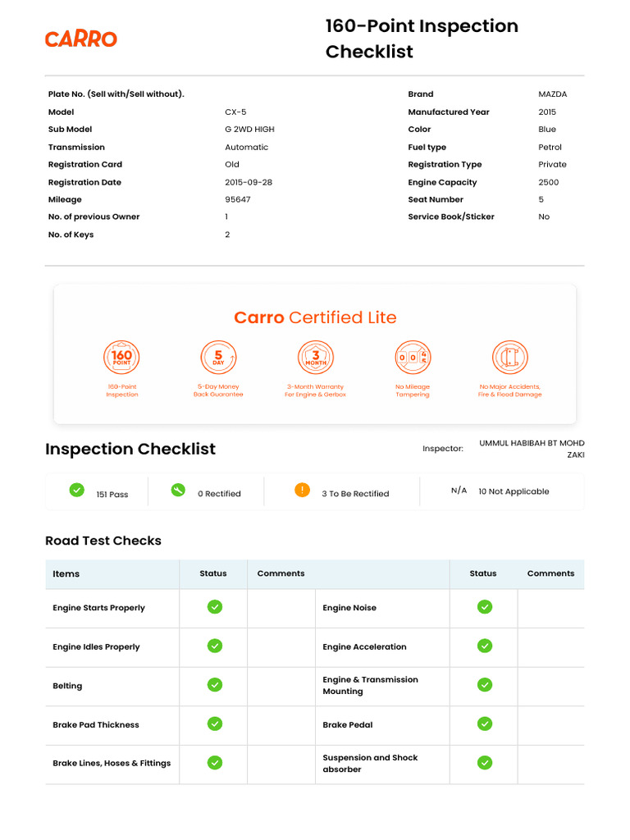Image resolution: width=630 pixels, height=840 pixels.
Task: Click the mileage value '95647'
Action: pos(238,199)
